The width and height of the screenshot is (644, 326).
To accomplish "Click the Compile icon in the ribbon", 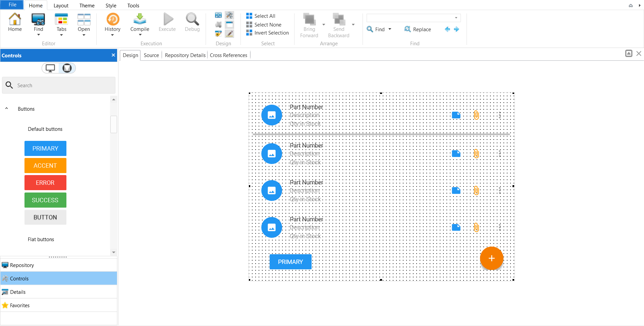I will [x=140, y=19].
